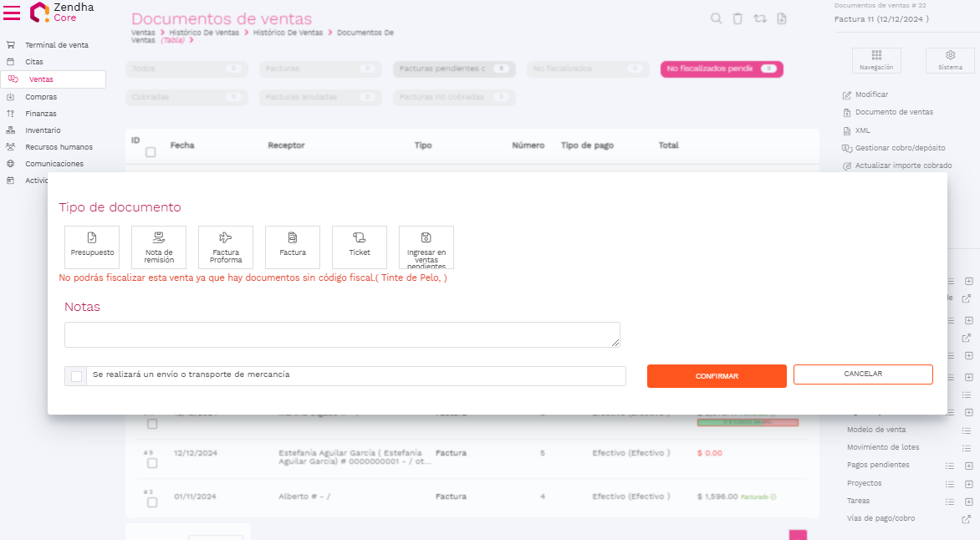Check the row checkbox for 01/11/2024
This screenshot has width=980, height=540.
click(152, 502)
